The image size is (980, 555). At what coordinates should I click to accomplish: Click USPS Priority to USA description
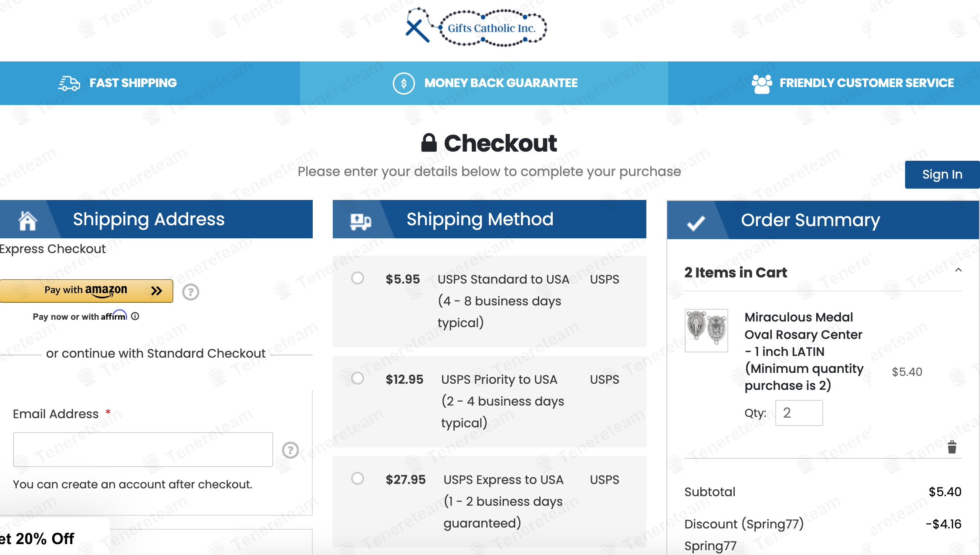(502, 401)
